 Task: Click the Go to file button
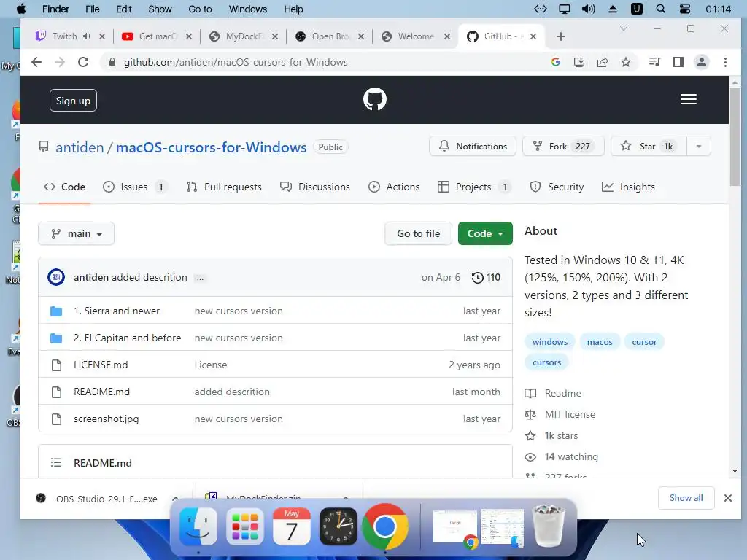(418, 233)
